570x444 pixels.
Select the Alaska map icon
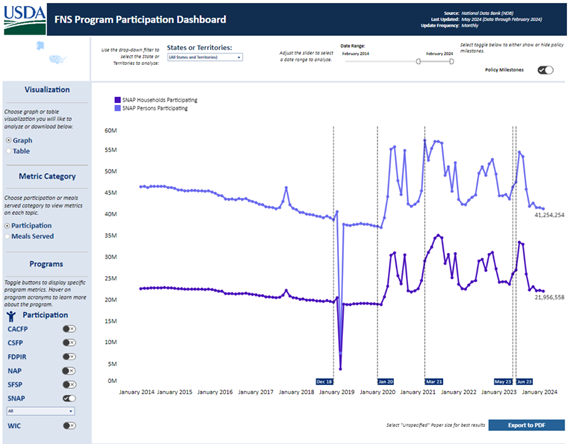pyautogui.click(x=40, y=45)
